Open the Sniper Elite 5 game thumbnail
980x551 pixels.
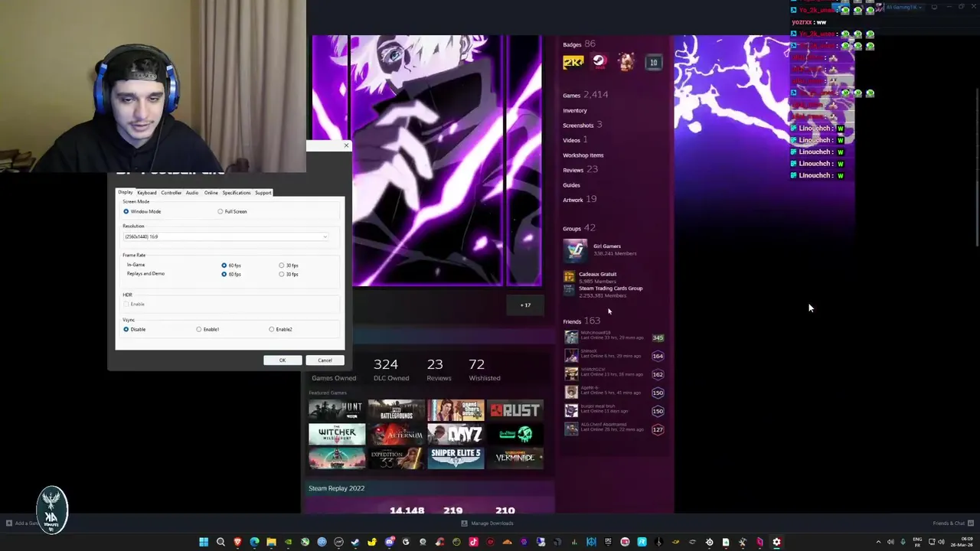[x=456, y=458]
